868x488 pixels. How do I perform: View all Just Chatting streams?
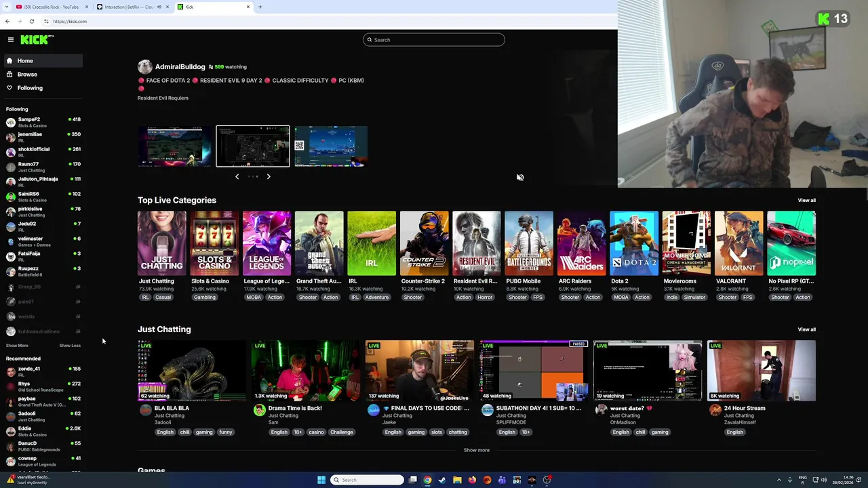(x=806, y=329)
